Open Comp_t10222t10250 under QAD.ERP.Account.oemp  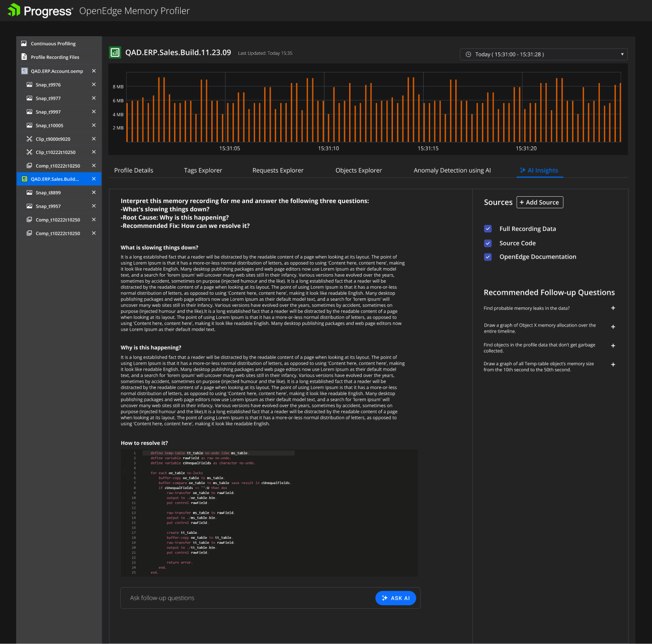(x=58, y=166)
